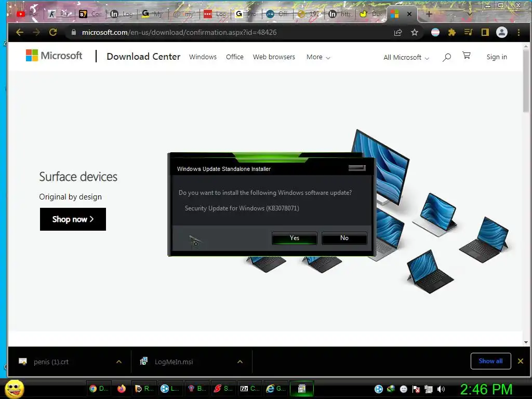Click No in the installer dialog

point(344,238)
